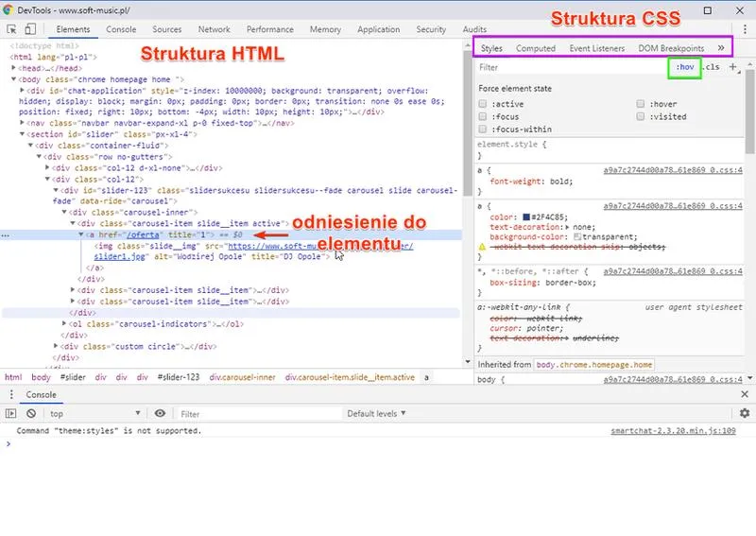Enable the :active state checkbox
Viewport: 756px width, 536px height.
pyautogui.click(x=483, y=104)
